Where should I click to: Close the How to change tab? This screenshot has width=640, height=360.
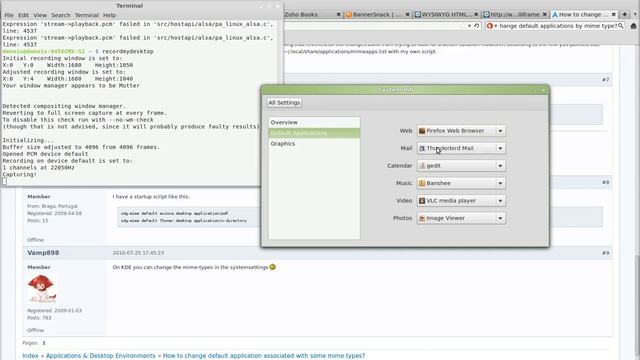tap(613, 14)
